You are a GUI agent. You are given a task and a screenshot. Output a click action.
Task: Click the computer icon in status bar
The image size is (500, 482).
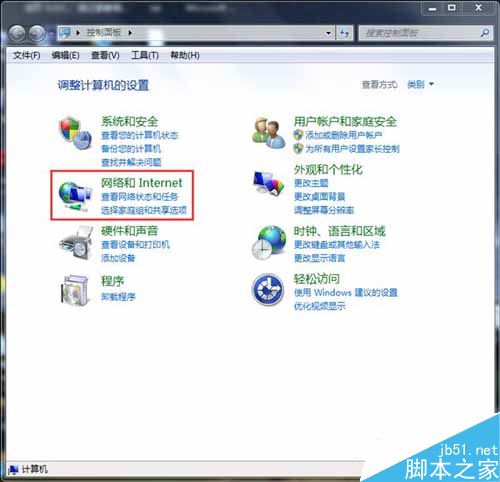(14, 470)
